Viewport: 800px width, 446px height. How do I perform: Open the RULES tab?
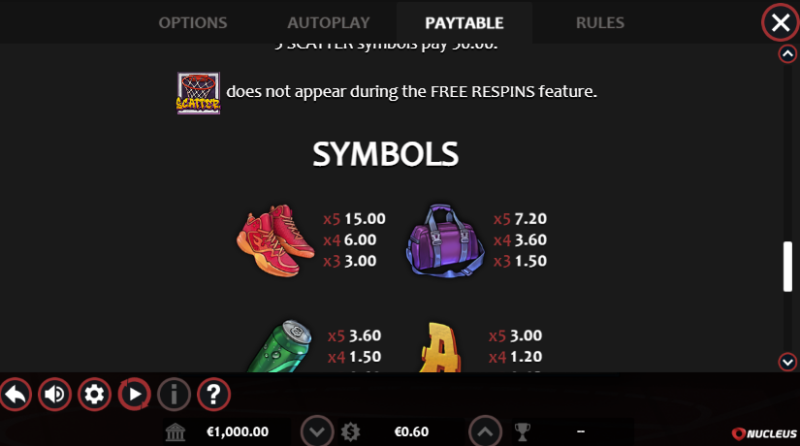pyautogui.click(x=600, y=22)
